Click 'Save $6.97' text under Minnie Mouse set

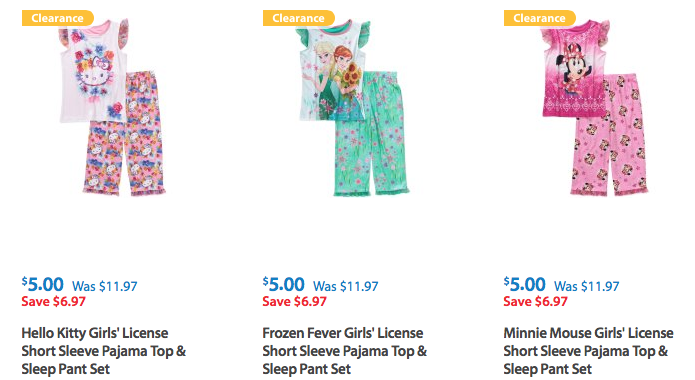tap(535, 302)
